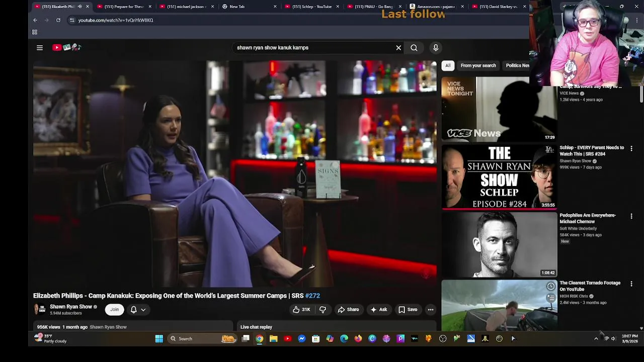Dislike the video with the thumbs-down button
The width and height of the screenshot is (644, 362).
click(323, 310)
